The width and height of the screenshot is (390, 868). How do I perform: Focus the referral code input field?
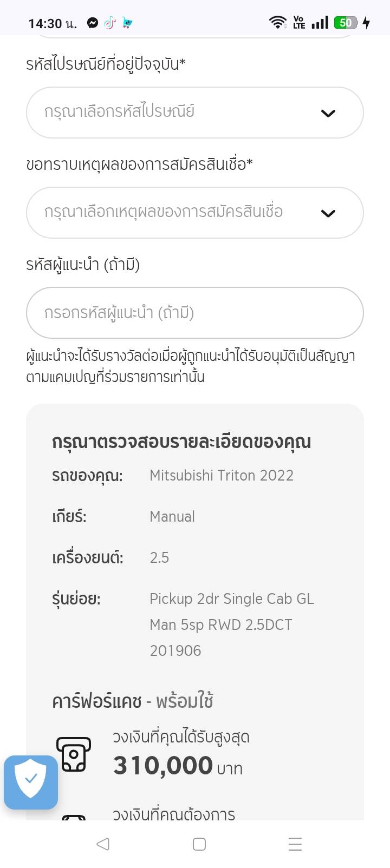pos(194,313)
